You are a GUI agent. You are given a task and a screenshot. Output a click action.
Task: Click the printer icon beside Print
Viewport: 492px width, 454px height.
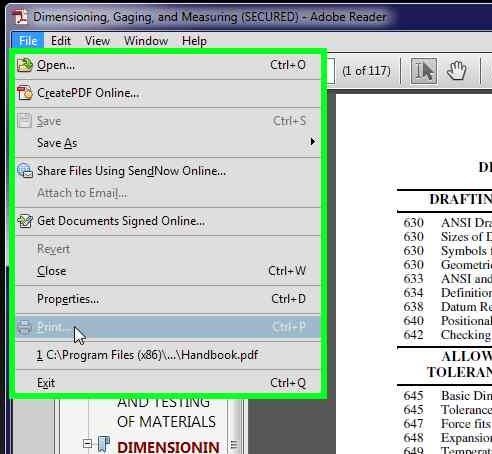coord(24,327)
